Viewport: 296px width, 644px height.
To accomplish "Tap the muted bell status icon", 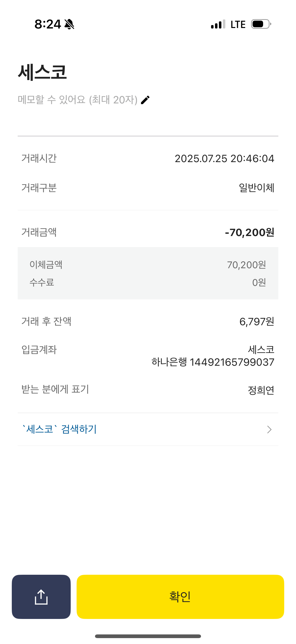I will pyautogui.click(x=69, y=24).
